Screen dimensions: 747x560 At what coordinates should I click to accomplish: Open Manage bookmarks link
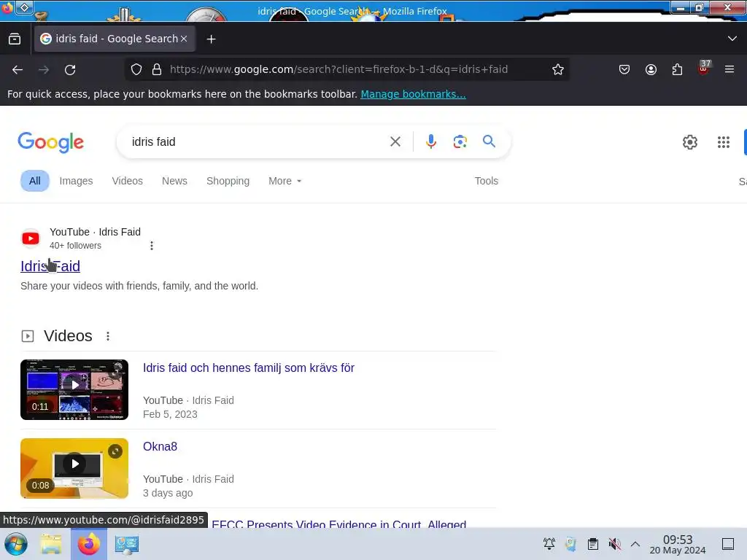413,94
